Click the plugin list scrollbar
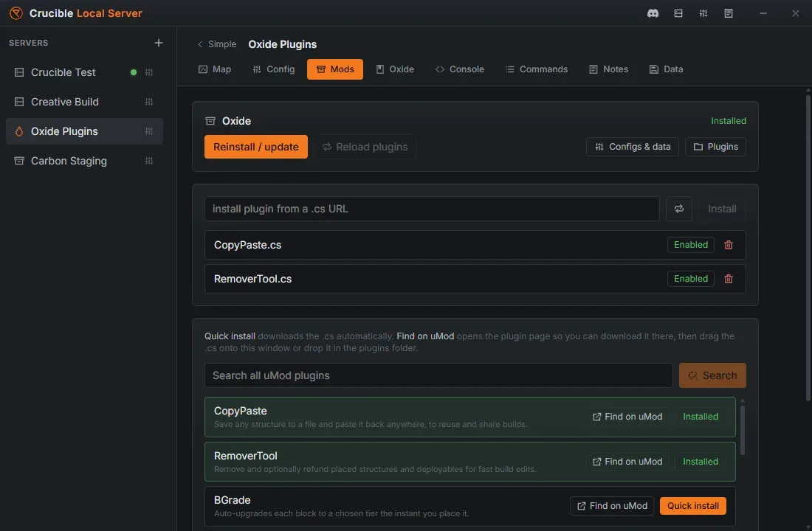Viewport: 812px width, 531px height. click(742, 429)
